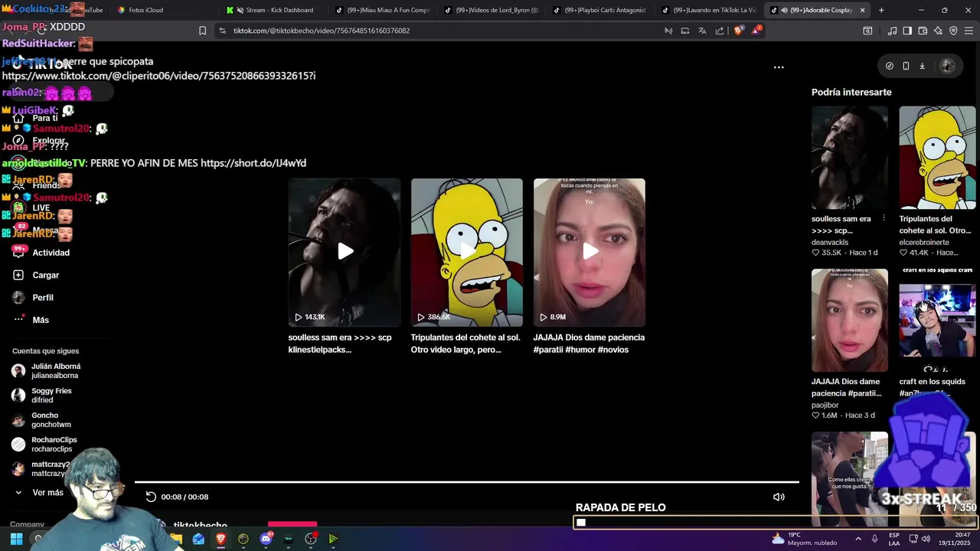Open craft en los squids thumbnail
This screenshot has width=980, height=551.
coord(937,320)
